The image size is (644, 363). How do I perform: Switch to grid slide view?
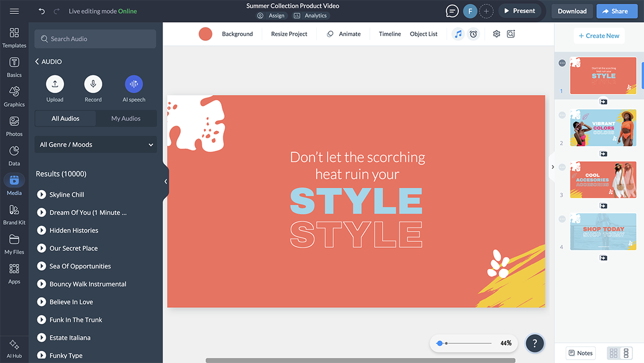tap(613, 353)
